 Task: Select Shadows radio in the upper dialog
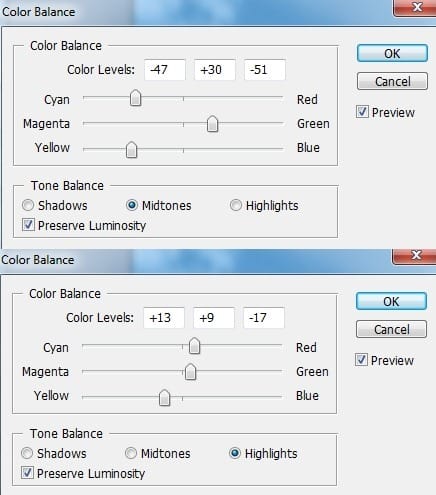[28, 205]
